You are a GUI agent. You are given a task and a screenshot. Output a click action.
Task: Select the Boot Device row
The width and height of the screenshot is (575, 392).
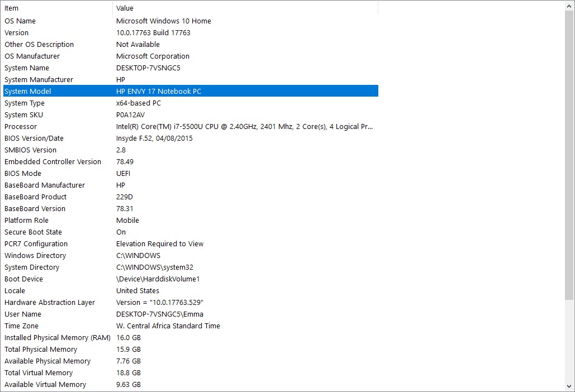(191, 279)
